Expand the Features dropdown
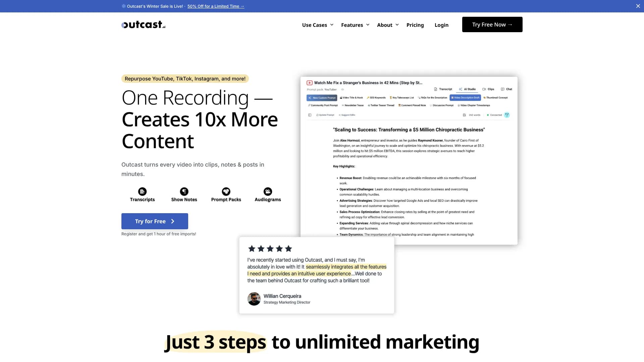Image resolution: width=644 pixels, height=362 pixels. (x=355, y=25)
